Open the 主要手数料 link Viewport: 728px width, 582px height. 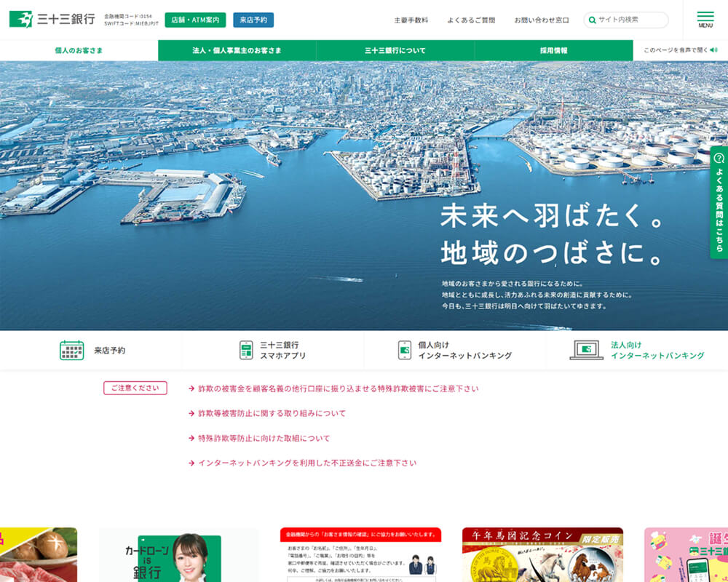(411, 20)
